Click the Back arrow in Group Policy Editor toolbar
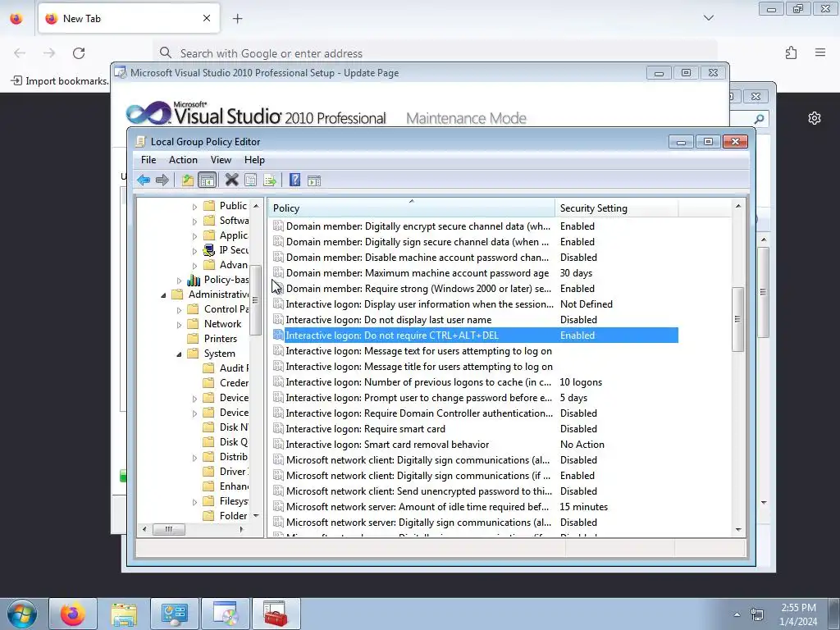 coord(143,180)
